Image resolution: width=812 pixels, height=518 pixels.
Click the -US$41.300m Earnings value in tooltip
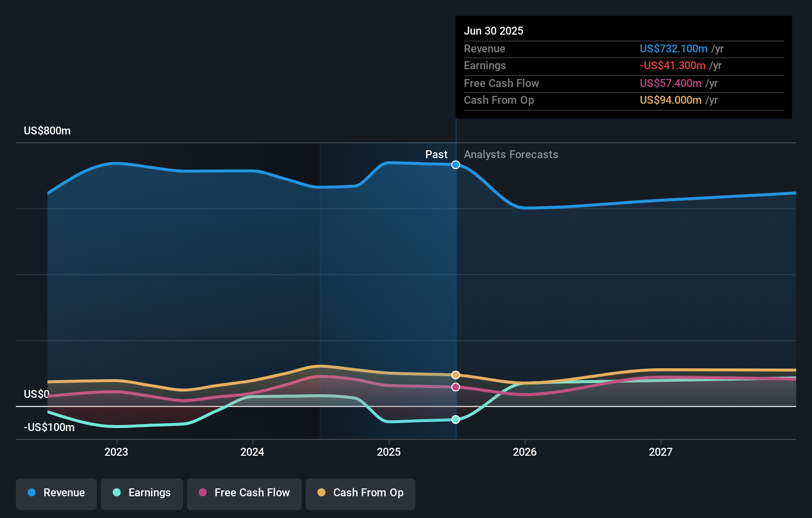[673, 66]
